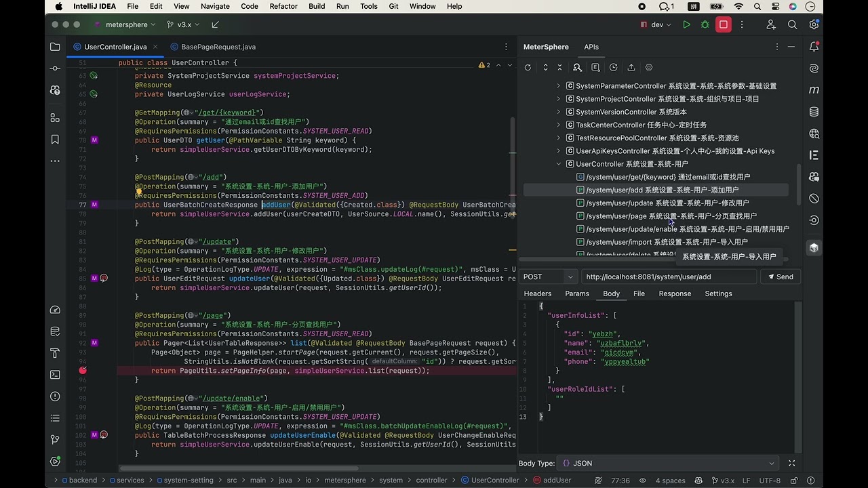Open the Navigate menu

pyautogui.click(x=215, y=6)
